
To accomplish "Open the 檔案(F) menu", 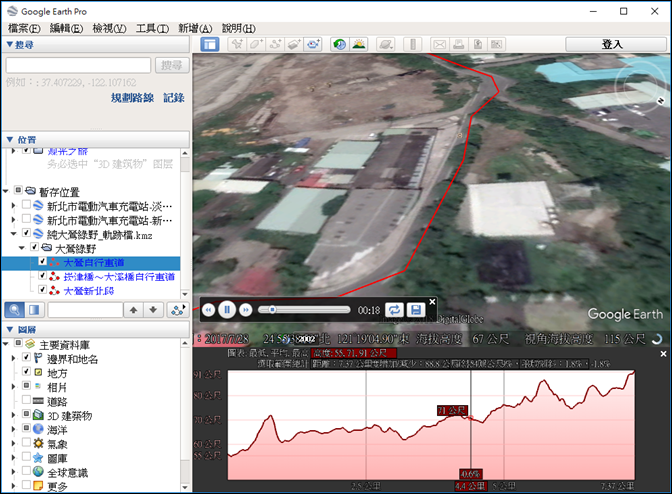I will click(x=24, y=28).
